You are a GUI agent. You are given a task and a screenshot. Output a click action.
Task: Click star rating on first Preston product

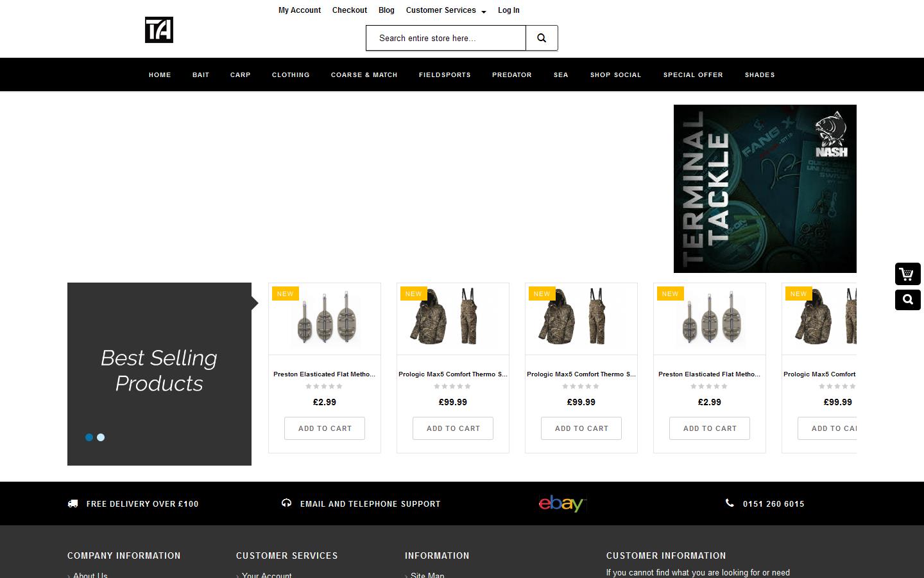click(x=324, y=387)
